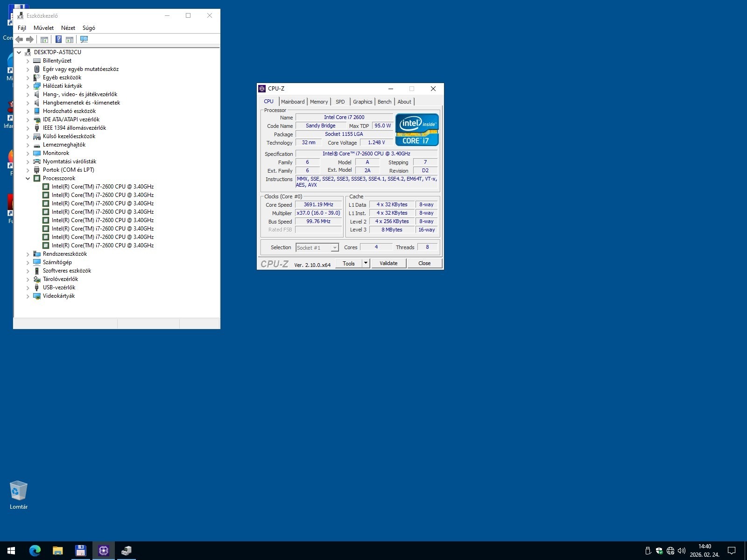Open the volume control in the system tray

682,551
